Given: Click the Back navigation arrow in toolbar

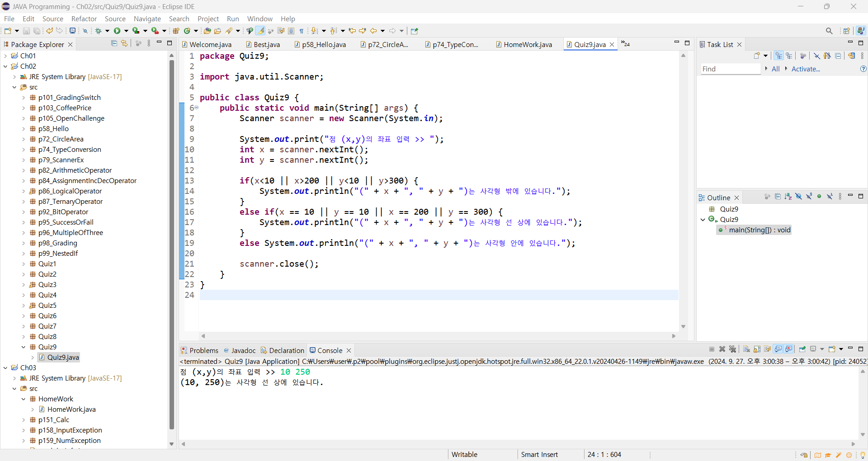Looking at the screenshot, I should [x=373, y=31].
